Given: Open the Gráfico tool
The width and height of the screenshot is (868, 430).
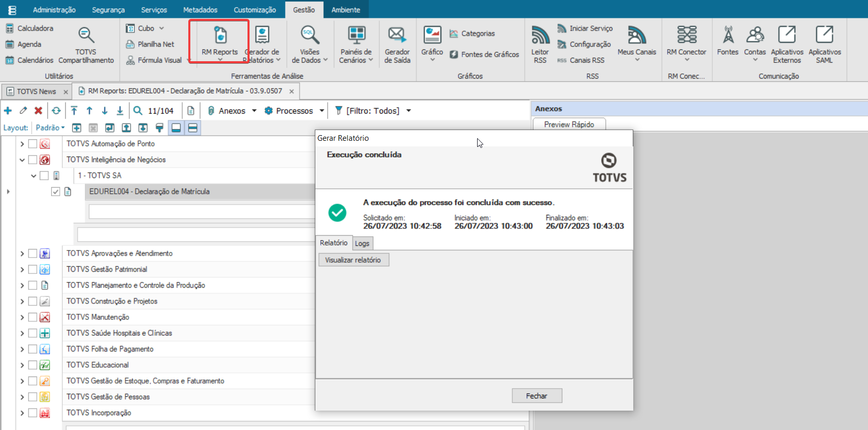Looking at the screenshot, I should click(432, 43).
